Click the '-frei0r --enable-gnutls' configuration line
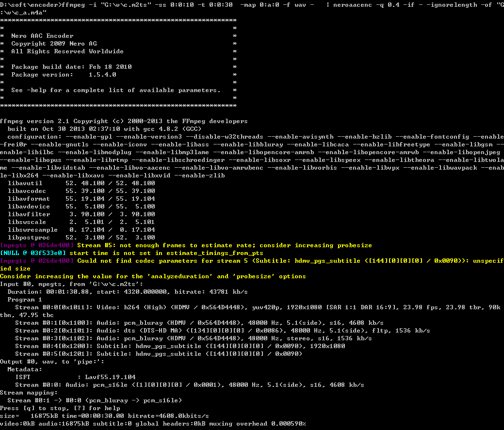 [x=252, y=144]
